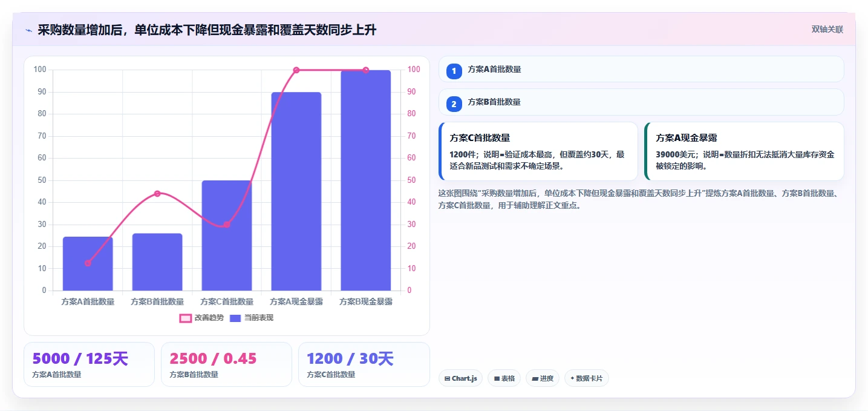Click the 双轴关联 label in header
This screenshot has height=411, width=868.
click(x=827, y=30)
